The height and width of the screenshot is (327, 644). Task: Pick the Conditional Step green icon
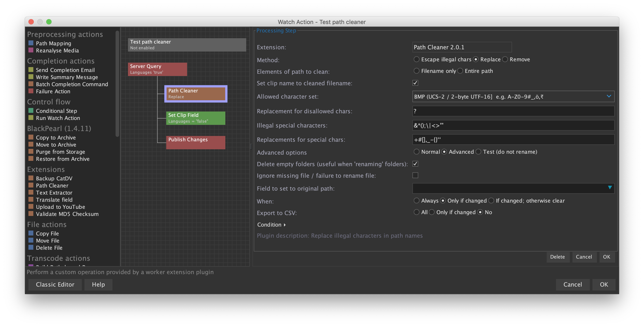(x=31, y=110)
